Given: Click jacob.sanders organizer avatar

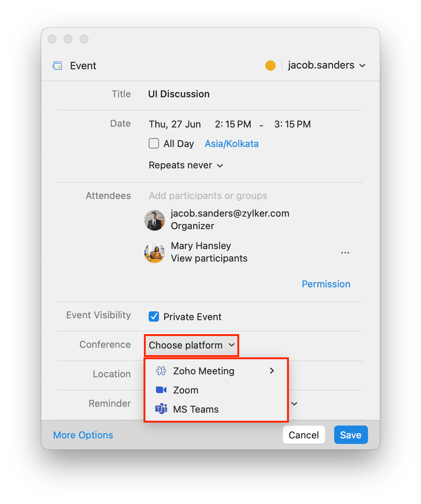Looking at the screenshot, I should pyautogui.click(x=155, y=220).
